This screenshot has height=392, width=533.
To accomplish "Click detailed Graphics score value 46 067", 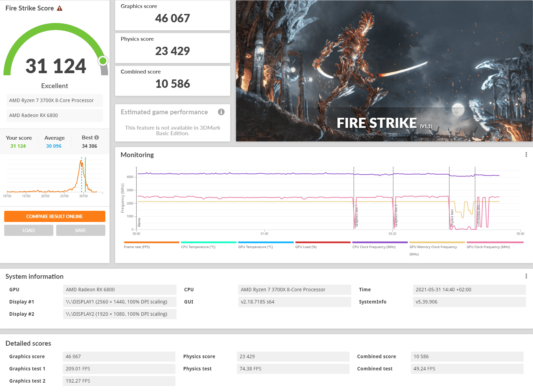I will coord(119,356).
